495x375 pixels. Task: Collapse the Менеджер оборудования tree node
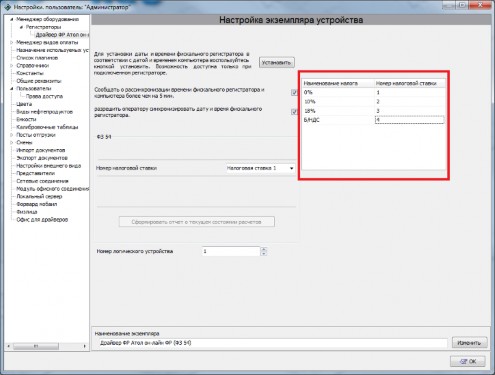tap(12, 19)
